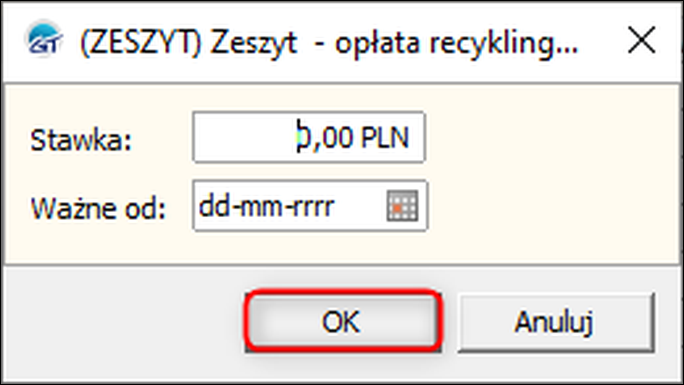684x385 pixels.
Task: Close the opłata recykling dialog with X
Action: tap(642, 40)
